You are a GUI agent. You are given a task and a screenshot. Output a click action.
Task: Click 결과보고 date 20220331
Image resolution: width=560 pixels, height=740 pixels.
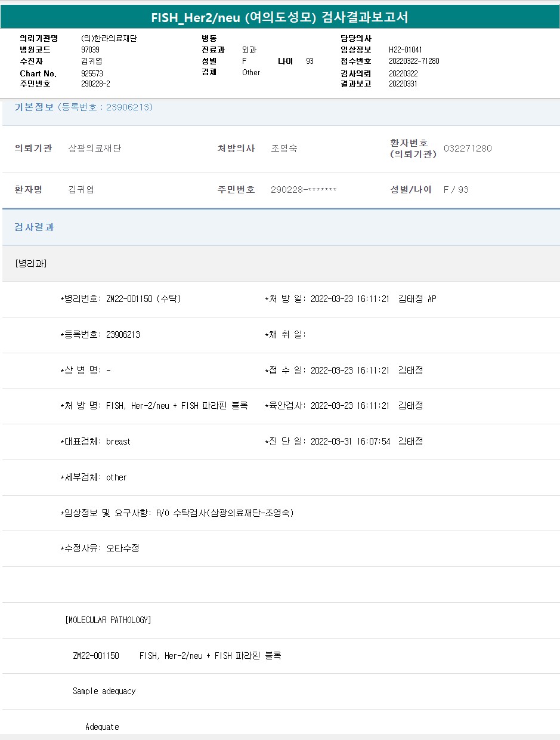403,84
